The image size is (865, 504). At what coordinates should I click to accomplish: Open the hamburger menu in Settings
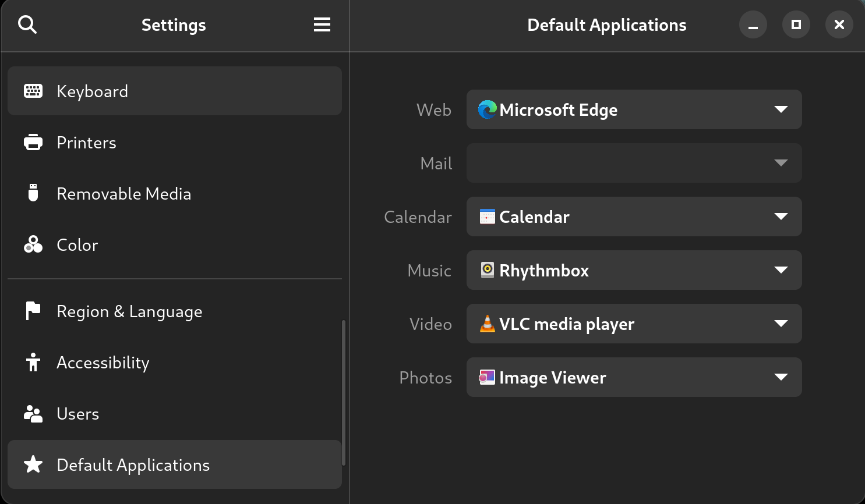322,24
